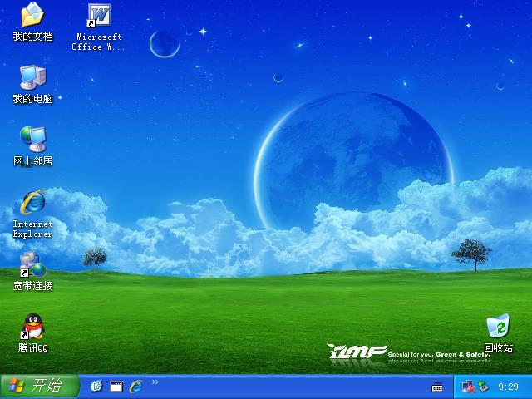Select the 我的文档 folder icon
532x399 pixels.
[x=32, y=15]
